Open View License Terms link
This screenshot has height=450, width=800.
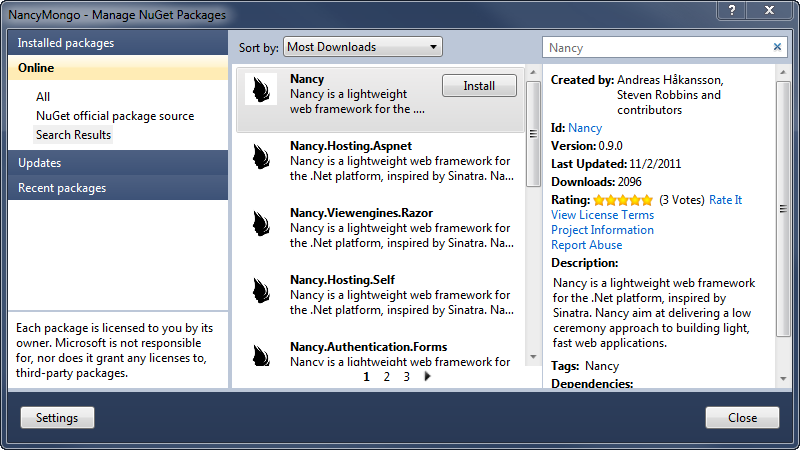602,215
